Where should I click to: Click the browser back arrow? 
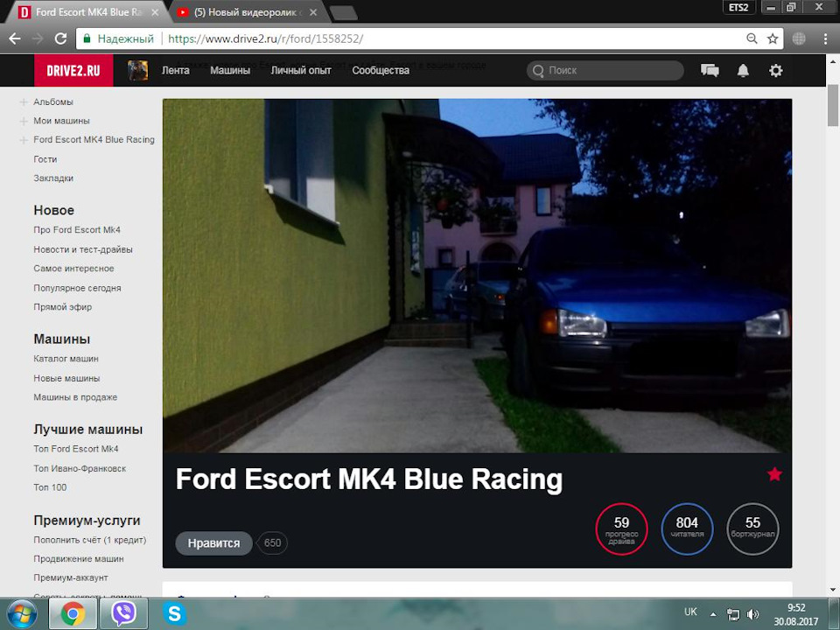[15, 38]
